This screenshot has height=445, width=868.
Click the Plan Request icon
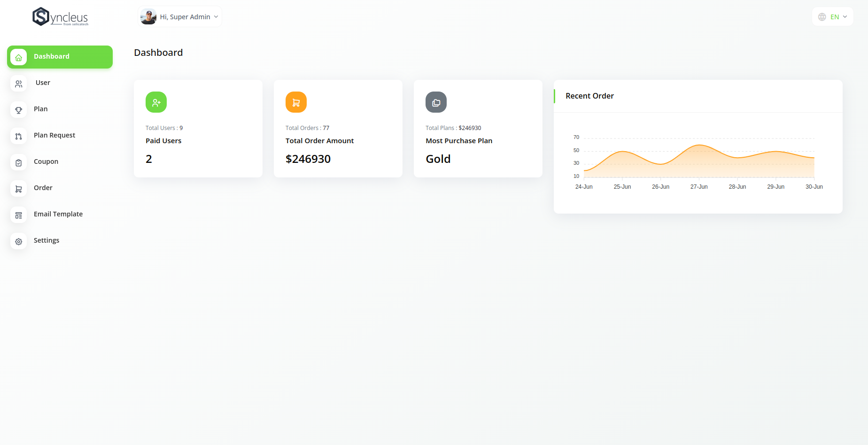pyautogui.click(x=18, y=136)
